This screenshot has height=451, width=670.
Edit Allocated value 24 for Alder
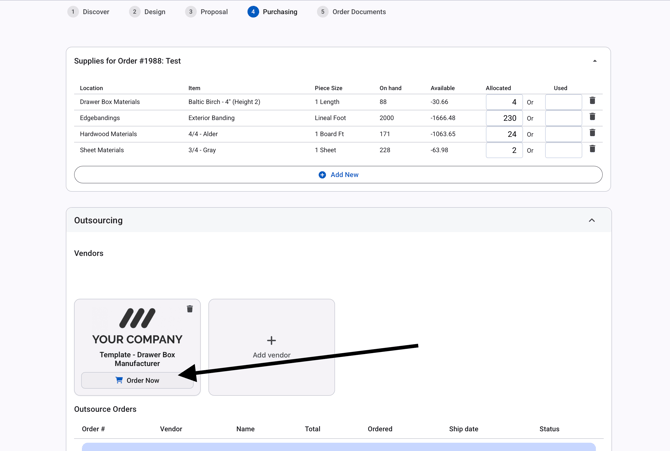click(x=504, y=134)
